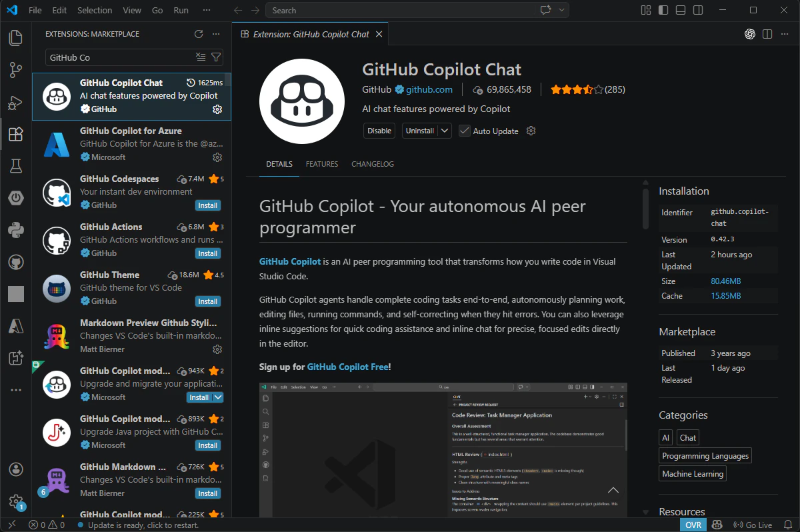800x532 pixels.
Task: Open manage gear for GitHub Copilot Chat item
Action: pyautogui.click(x=217, y=109)
